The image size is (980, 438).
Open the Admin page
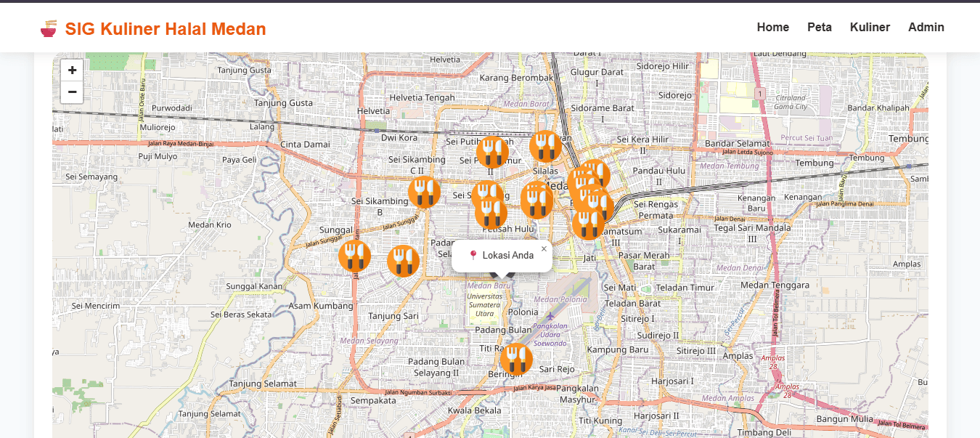[x=926, y=27]
